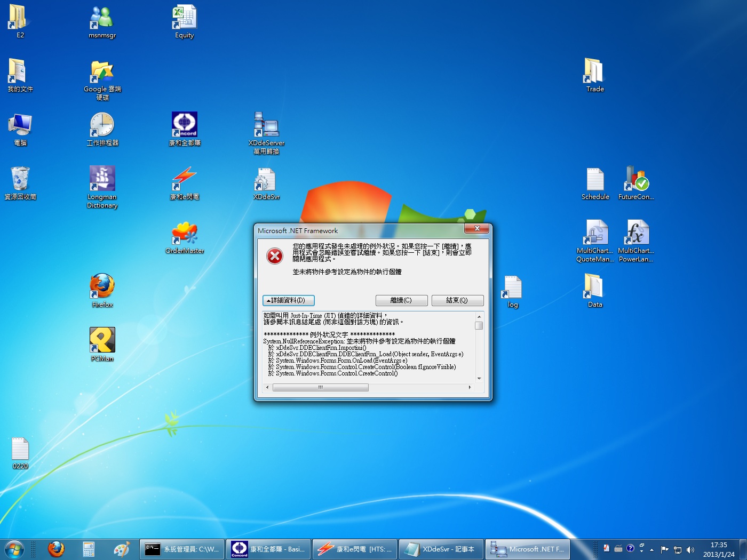Launch MultiChart QuoteManager shortcut

595,241
